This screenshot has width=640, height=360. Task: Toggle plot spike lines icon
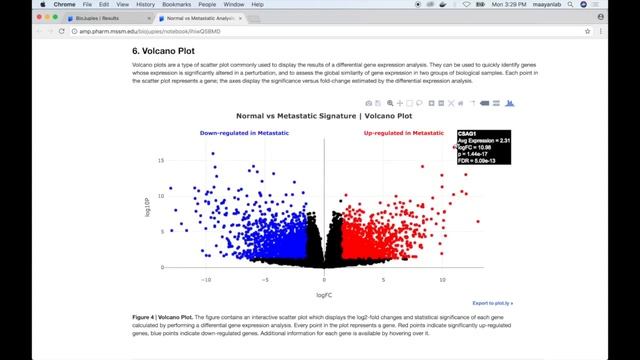[473, 103]
